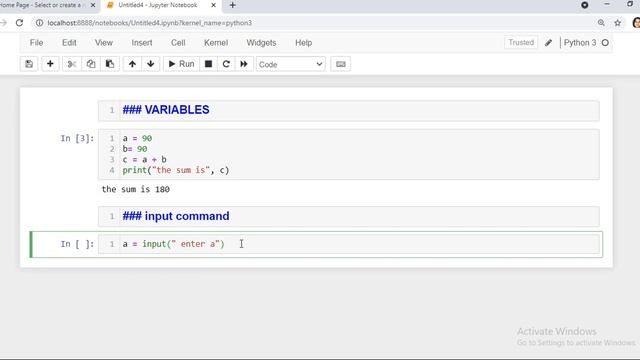640x360 pixels.
Task: Click the 'In [ ]:' empty cell prompt
Action: 77,244
